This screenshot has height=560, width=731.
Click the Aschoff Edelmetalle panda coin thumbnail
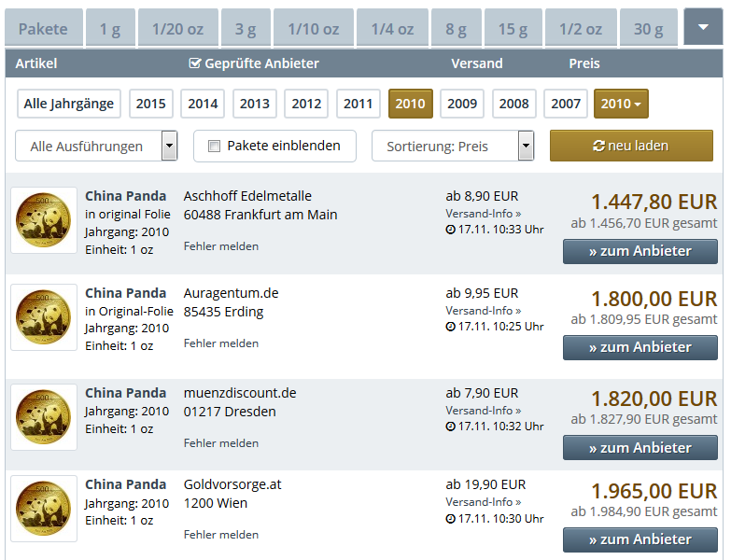(44, 220)
